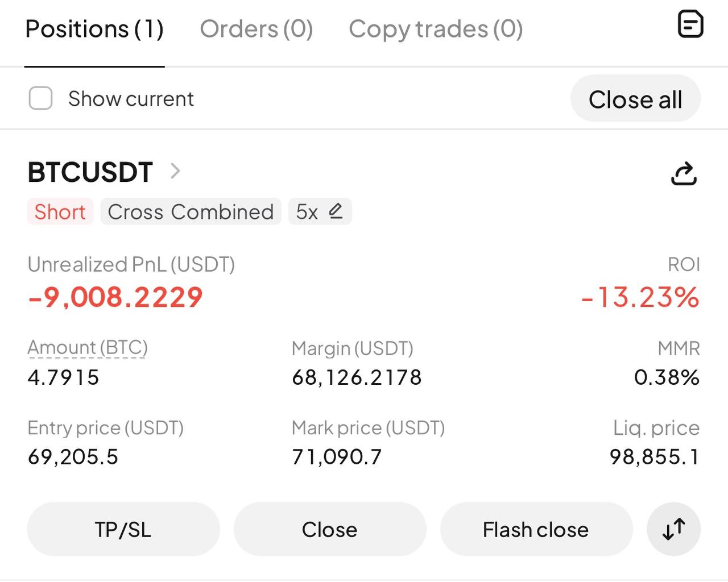This screenshot has width=728, height=582.
Task: Click the BTCUSDT symbol title
Action: coord(90,172)
